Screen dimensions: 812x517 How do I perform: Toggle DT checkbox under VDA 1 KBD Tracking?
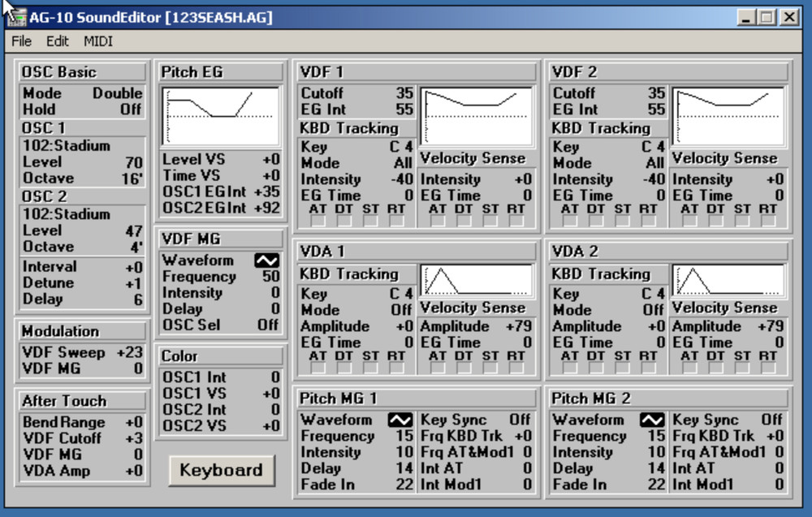point(344,368)
